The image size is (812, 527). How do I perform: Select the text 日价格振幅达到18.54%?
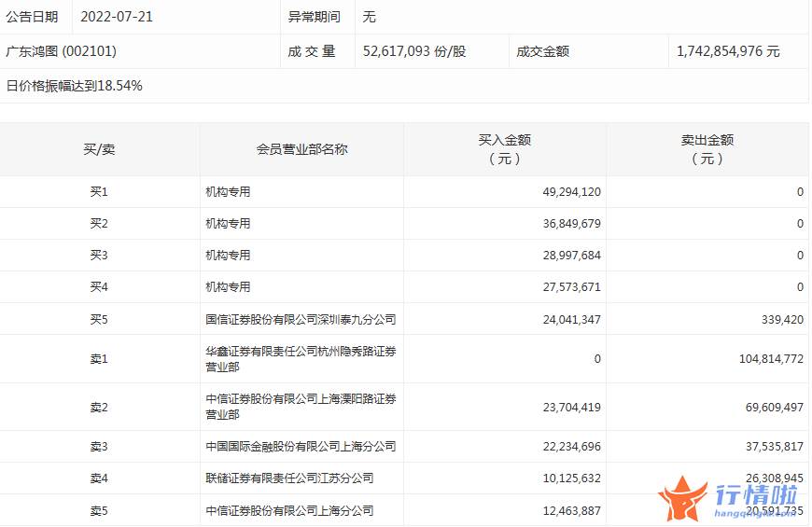pos(74,86)
